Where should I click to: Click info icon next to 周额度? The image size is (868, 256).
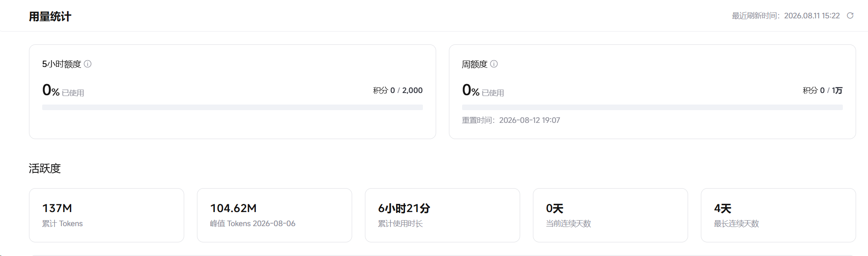(494, 64)
